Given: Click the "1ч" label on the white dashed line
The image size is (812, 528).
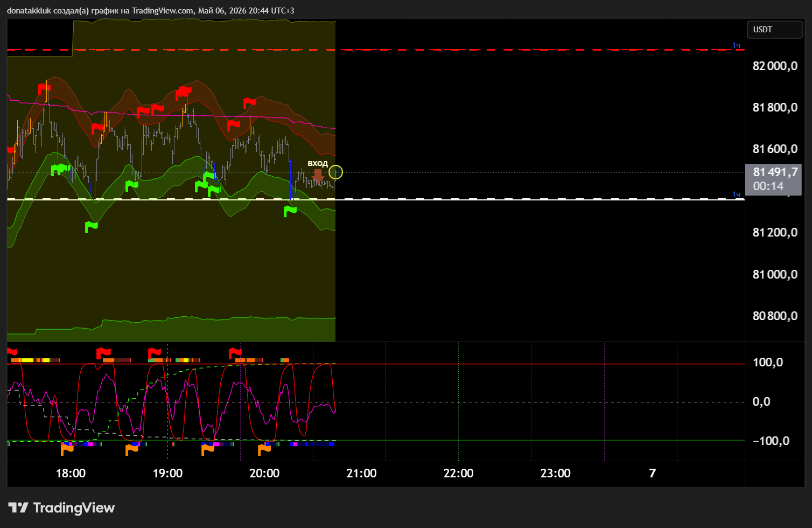Looking at the screenshot, I should coord(736,194).
